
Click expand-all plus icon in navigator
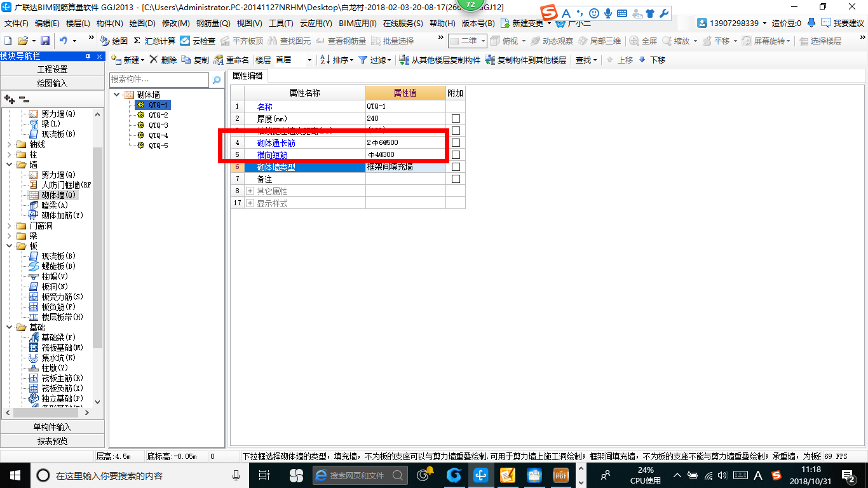10,99
